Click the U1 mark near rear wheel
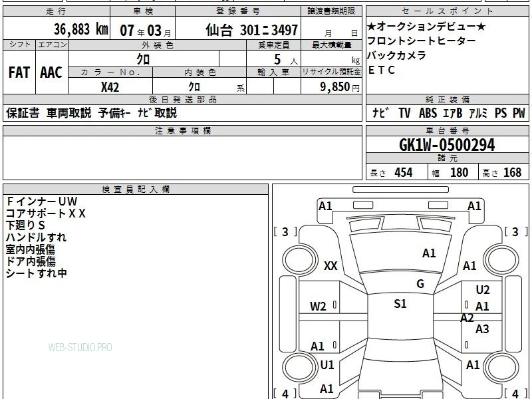532x399 pixels. [x=327, y=365]
